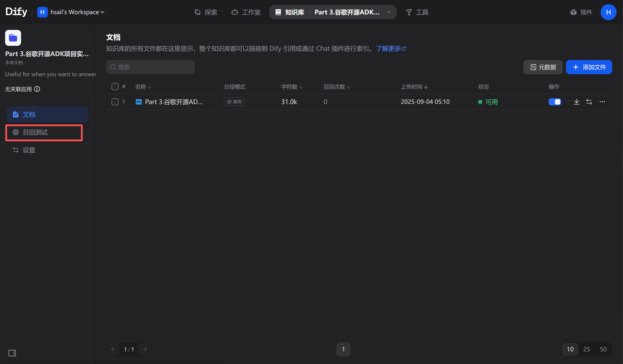
Task: Download the Part 3 document
Action: tap(576, 102)
